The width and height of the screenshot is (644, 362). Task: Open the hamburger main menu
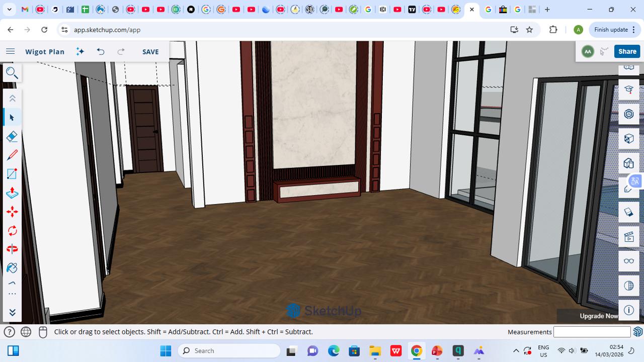(10, 51)
